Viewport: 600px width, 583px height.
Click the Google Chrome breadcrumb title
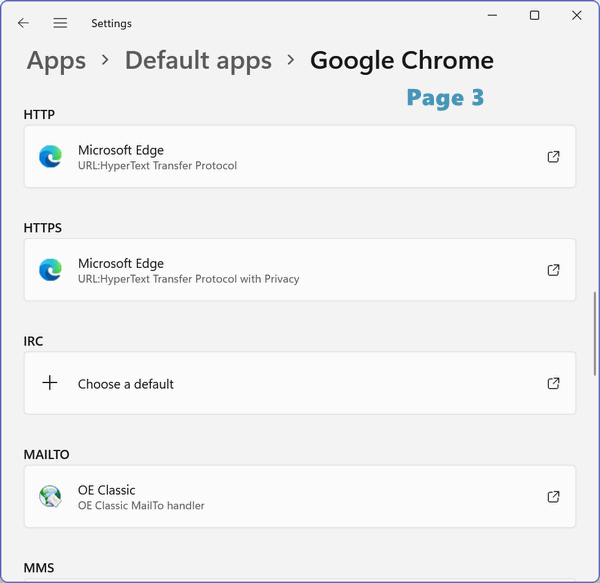[402, 60]
